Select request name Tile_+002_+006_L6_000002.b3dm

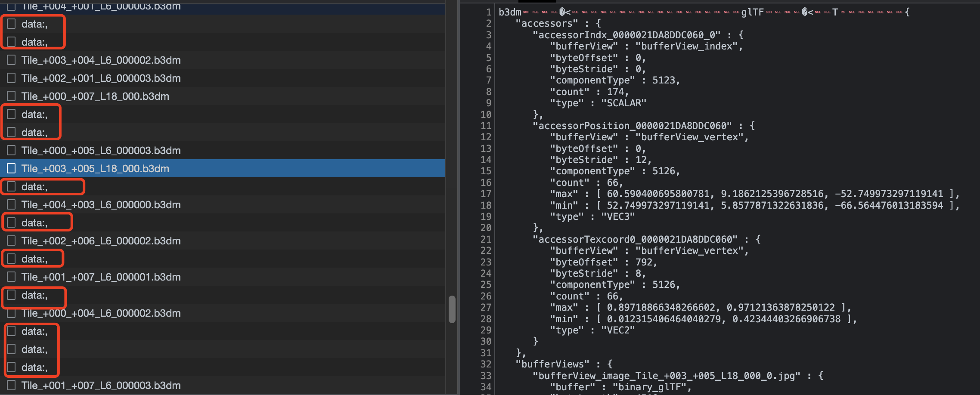pos(101,241)
